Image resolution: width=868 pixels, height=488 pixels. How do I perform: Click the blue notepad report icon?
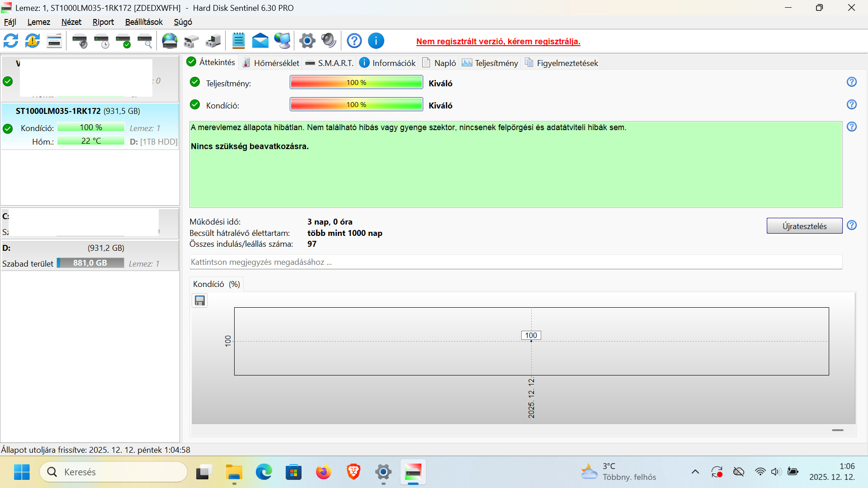pos(238,41)
